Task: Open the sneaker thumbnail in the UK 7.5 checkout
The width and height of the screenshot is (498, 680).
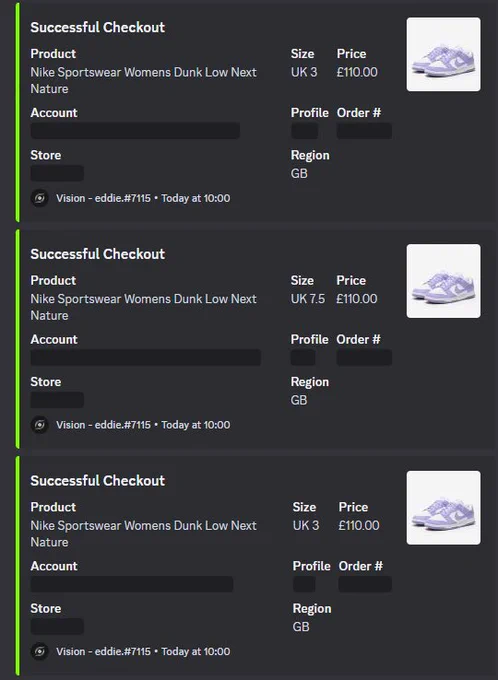Action: pos(443,281)
